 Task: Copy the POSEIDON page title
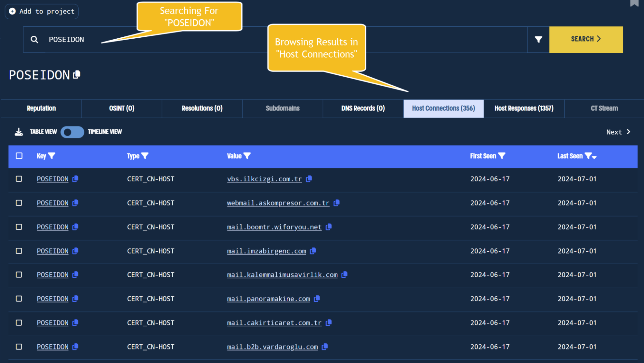(x=77, y=75)
